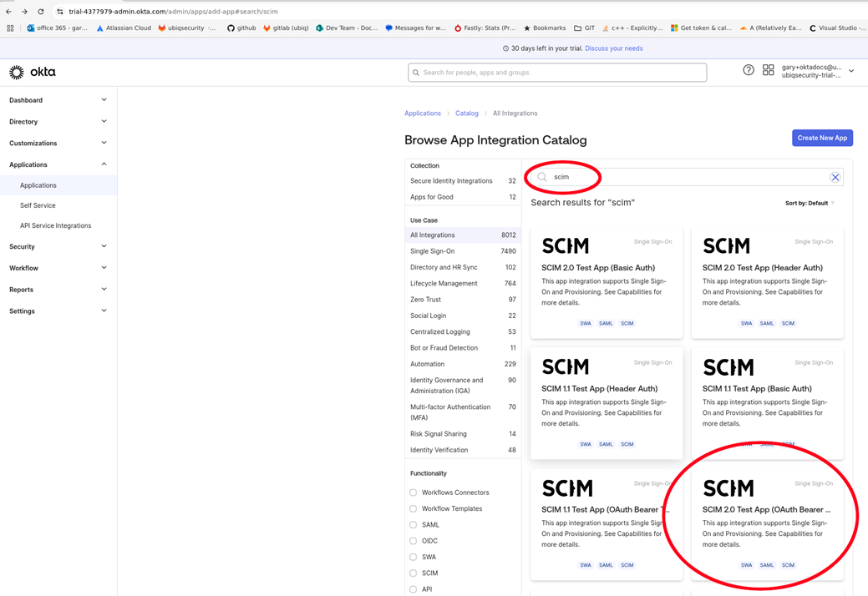This screenshot has width=868, height=596.
Task: Open the Get token & cal... bookmark
Action: coord(701,28)
